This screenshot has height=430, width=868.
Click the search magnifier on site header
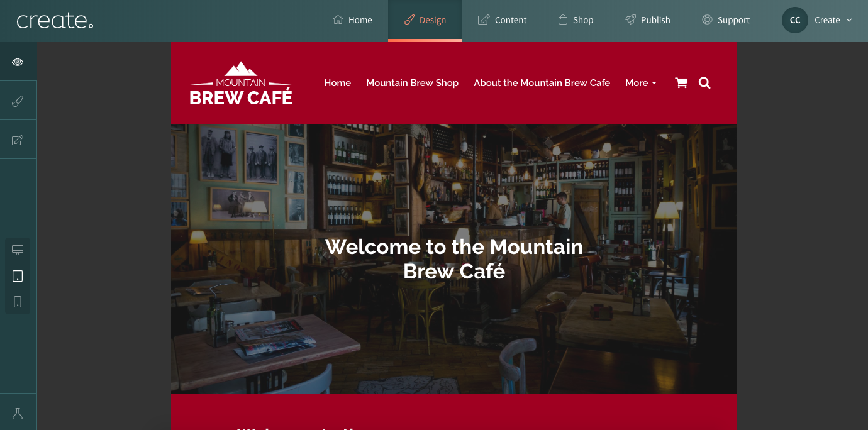click(x=704, y=83)
